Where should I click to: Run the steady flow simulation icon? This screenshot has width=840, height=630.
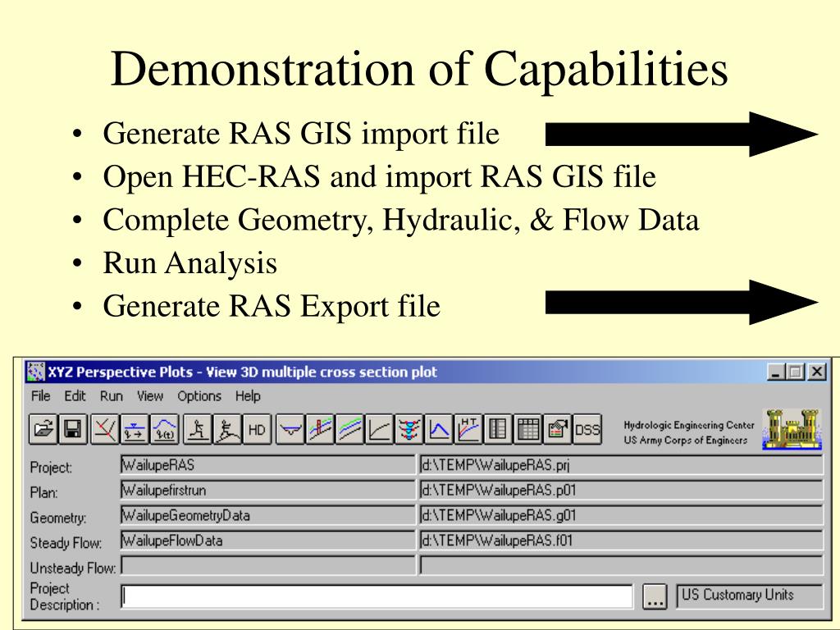coord(198,429)
